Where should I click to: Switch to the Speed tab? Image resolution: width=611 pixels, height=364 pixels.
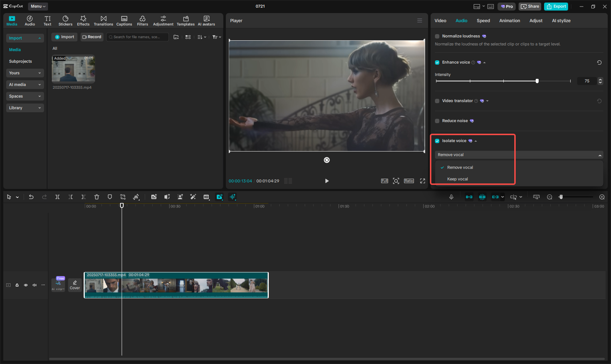click(x=483, y=21)
